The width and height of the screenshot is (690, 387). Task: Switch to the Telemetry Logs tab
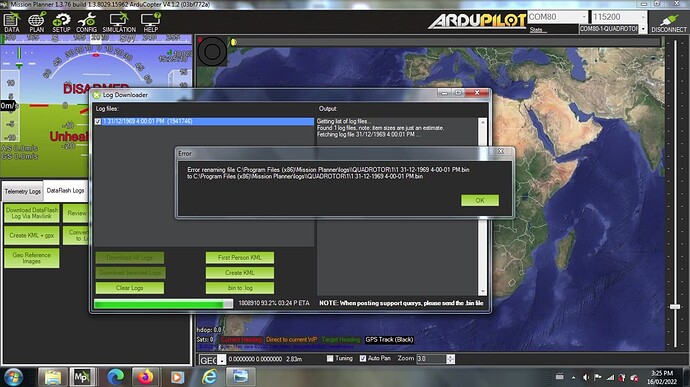(x=22, y=192)
